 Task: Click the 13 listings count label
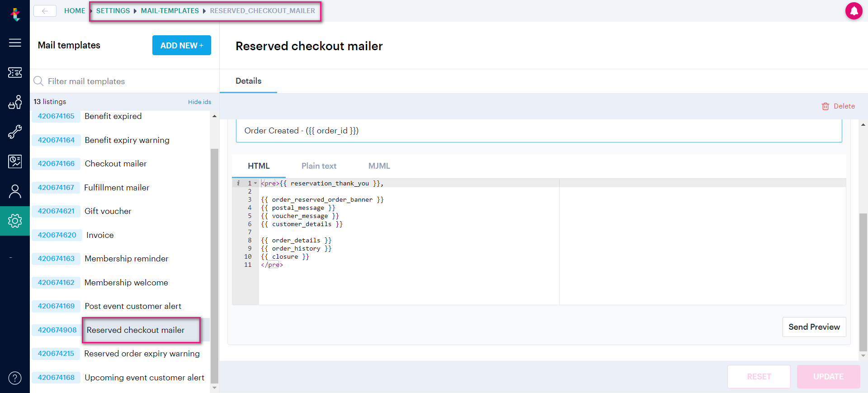[x=50, y=102]
